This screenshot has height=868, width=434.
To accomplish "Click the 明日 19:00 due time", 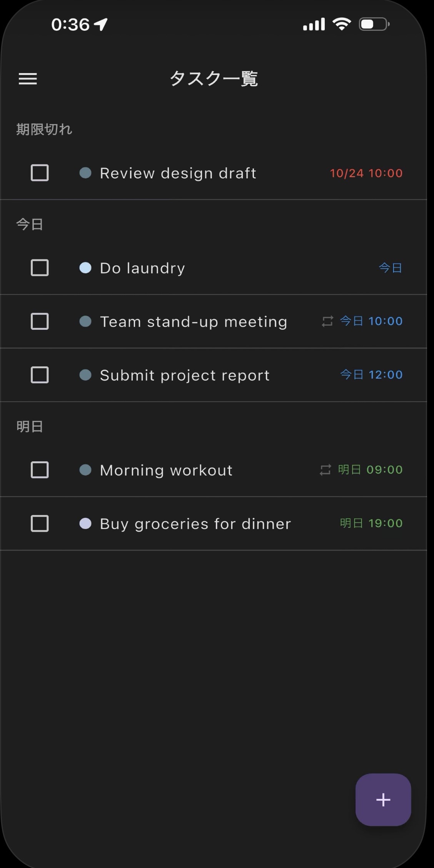I will click(x=371, y=523).
